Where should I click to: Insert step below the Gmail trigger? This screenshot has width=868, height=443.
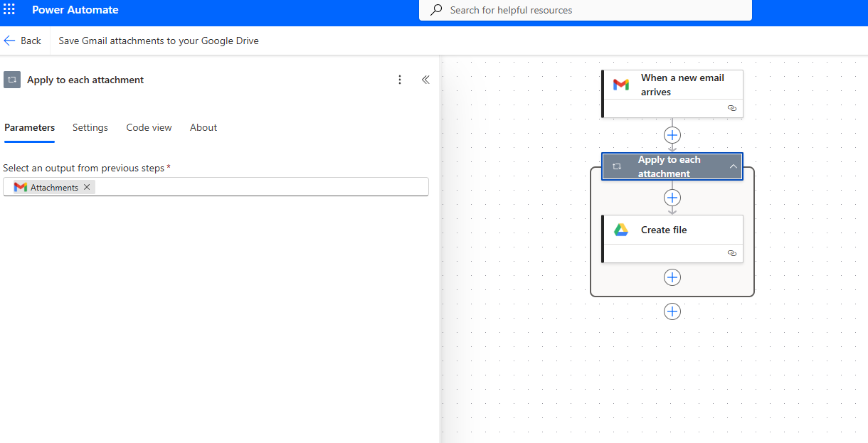(672, 135)
